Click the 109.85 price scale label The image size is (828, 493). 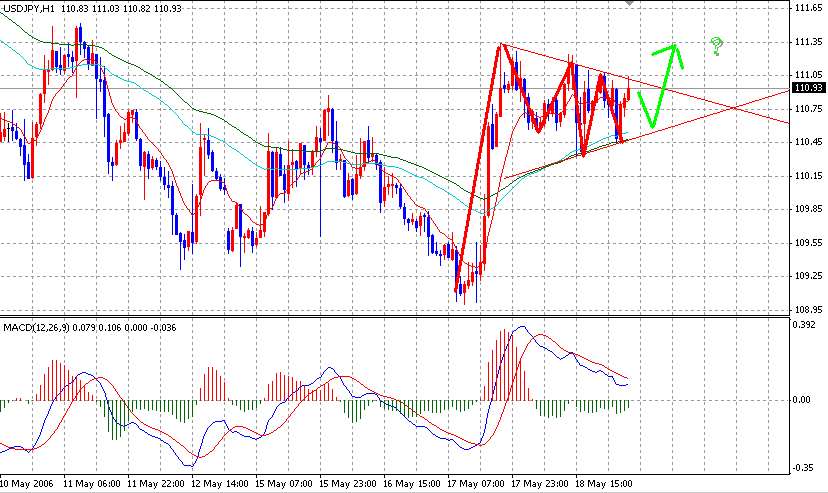(808, 209)
